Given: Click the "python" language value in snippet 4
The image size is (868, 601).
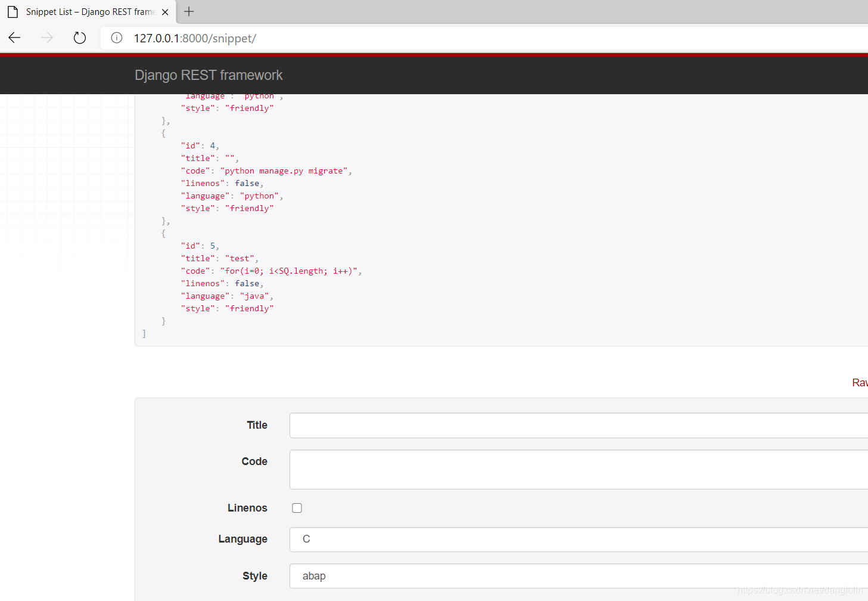Looking at the screenshot, I should 259,196.
